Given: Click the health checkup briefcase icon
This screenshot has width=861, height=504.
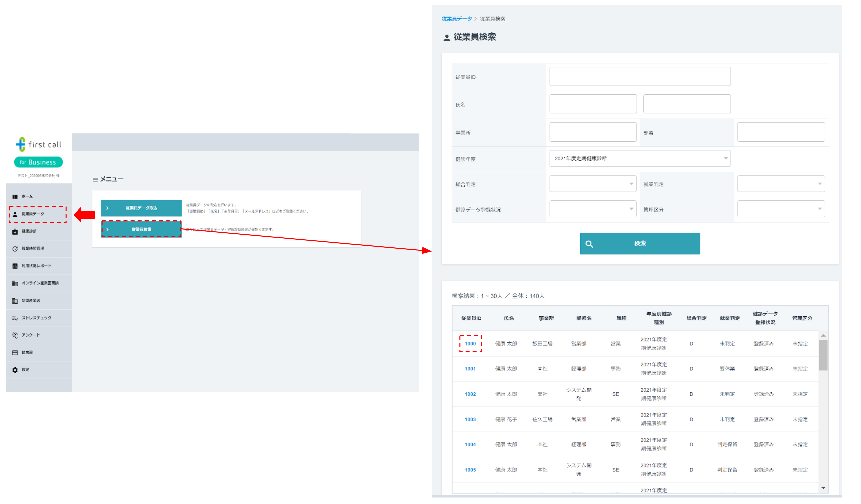Looking at the screenshot, I should pos(15,232).
